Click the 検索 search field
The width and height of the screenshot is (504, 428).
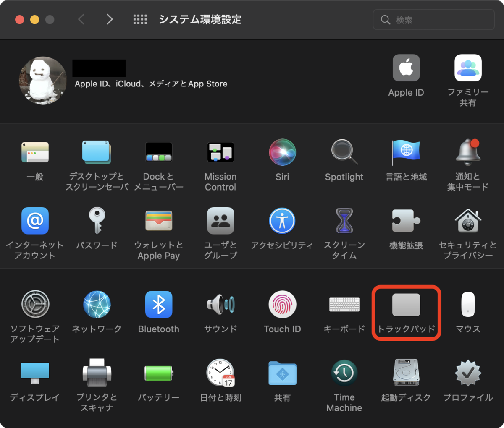434,20
